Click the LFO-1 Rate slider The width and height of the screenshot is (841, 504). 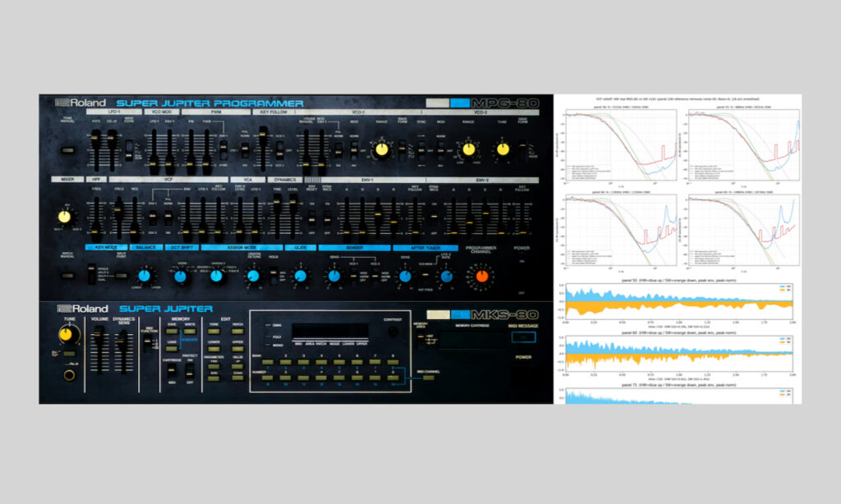[95, 151]
